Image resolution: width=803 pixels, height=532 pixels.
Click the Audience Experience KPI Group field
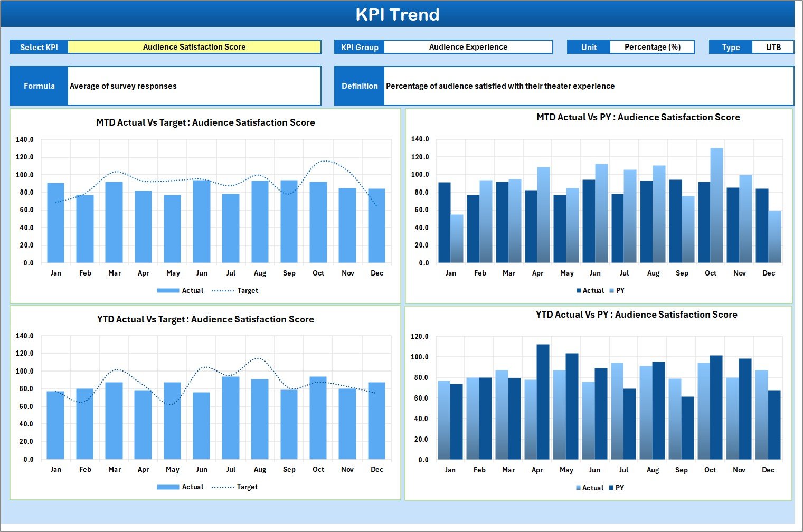click(468, 46)
